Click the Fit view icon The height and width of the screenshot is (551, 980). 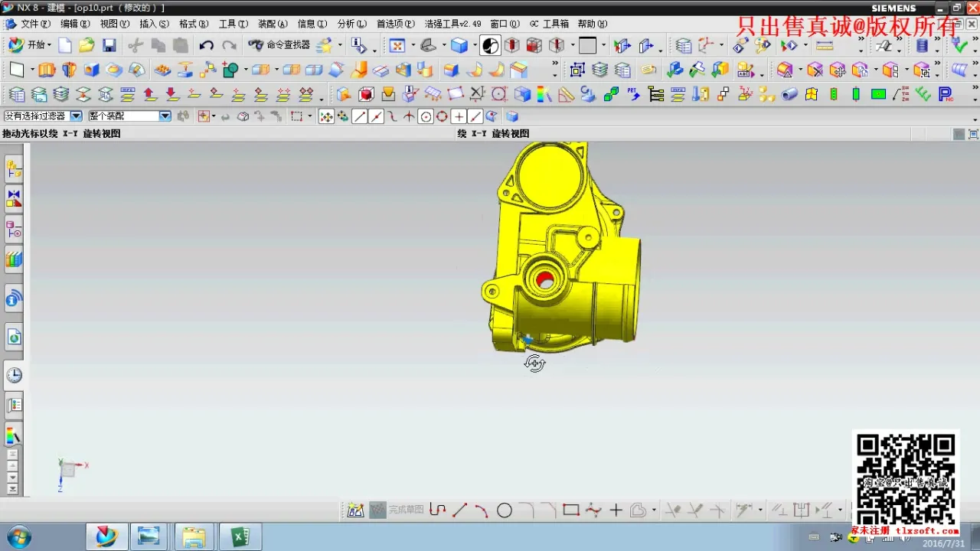pos(397,46)
